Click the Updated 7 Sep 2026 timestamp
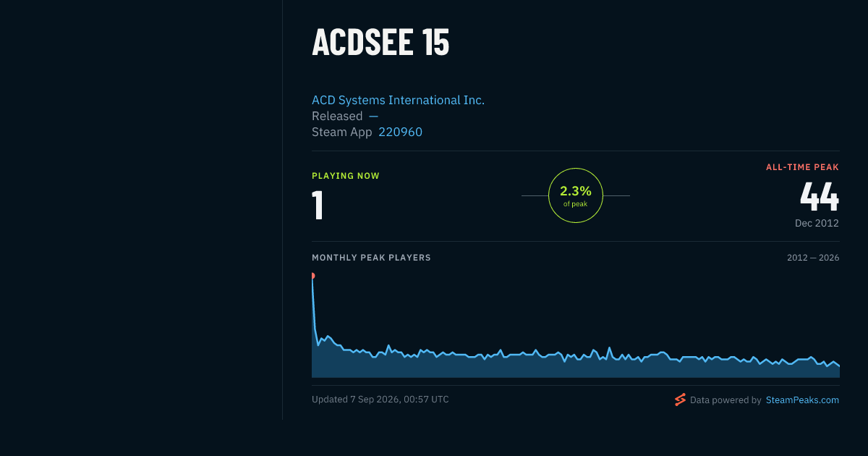Viewport: 868px width, 456px height. point(380,400)
